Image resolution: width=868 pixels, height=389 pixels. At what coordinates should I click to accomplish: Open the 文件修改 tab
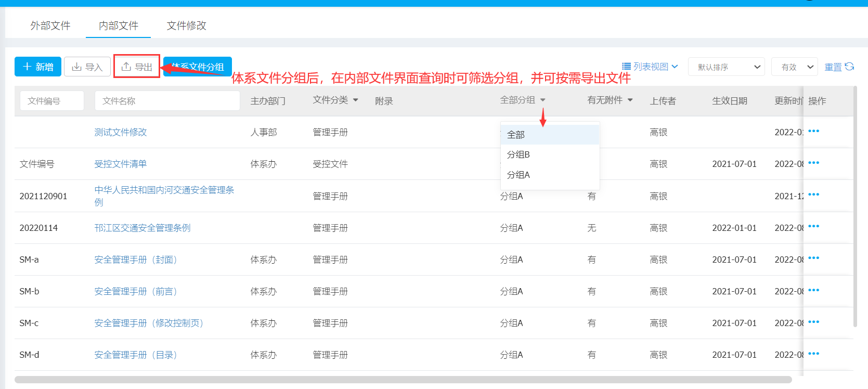(187, 25)
